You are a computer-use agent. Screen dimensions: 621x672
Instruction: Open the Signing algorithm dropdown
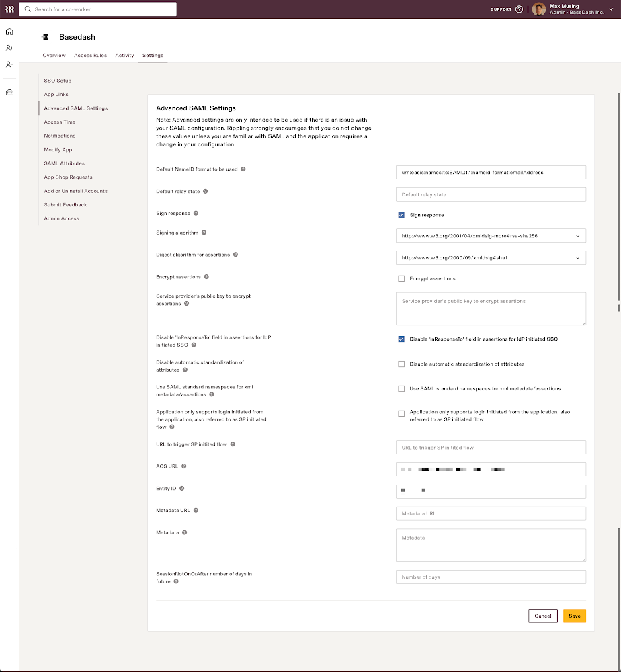(491, 235)
